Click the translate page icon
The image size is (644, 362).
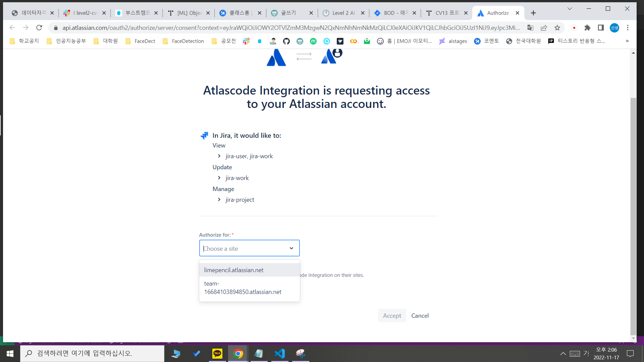pos(530,28)
